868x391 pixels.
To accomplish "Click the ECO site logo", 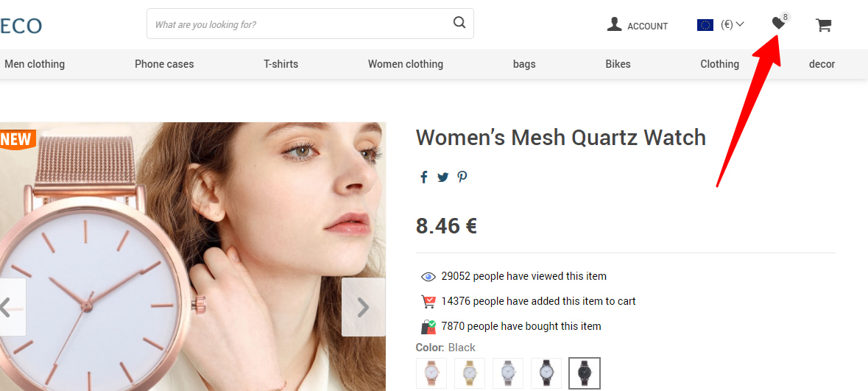I will (x=21, y=26).
